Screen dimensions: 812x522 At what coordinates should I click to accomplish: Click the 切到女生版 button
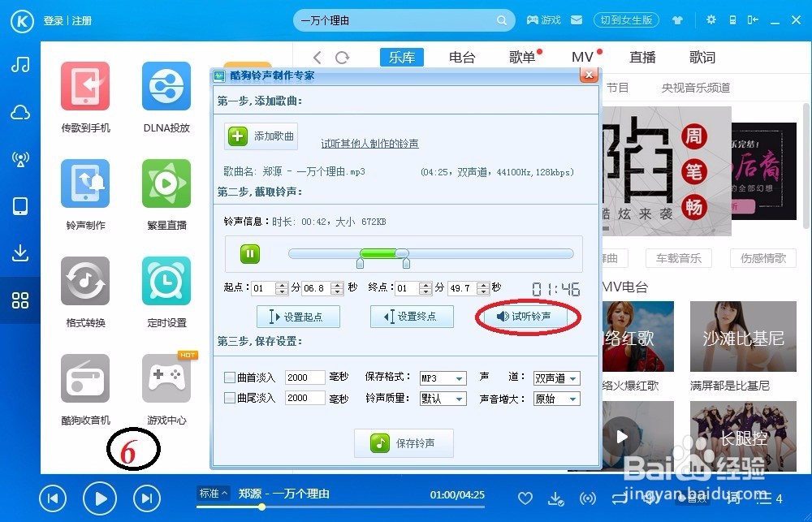coord(626,20)
